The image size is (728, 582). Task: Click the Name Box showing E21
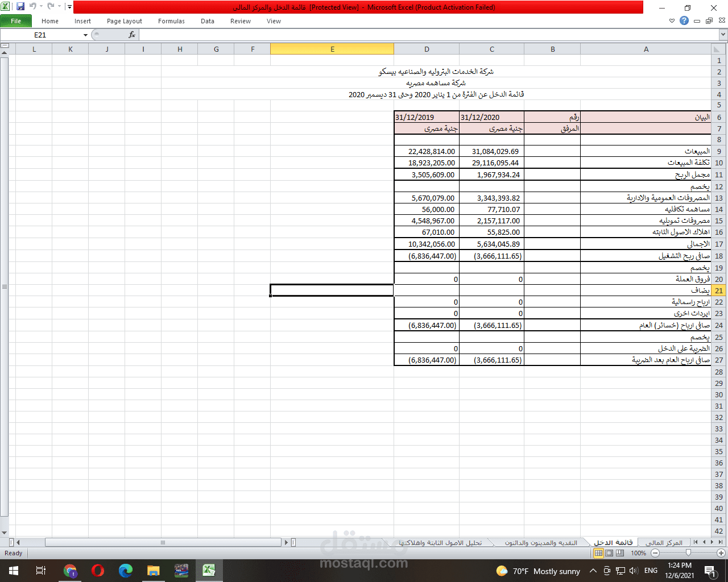(41, 35)
